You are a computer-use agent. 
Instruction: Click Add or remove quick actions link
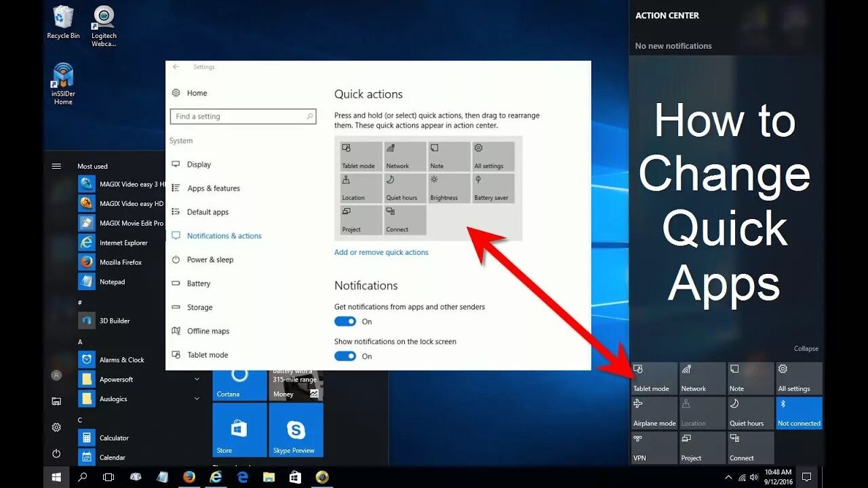(381, 252)
